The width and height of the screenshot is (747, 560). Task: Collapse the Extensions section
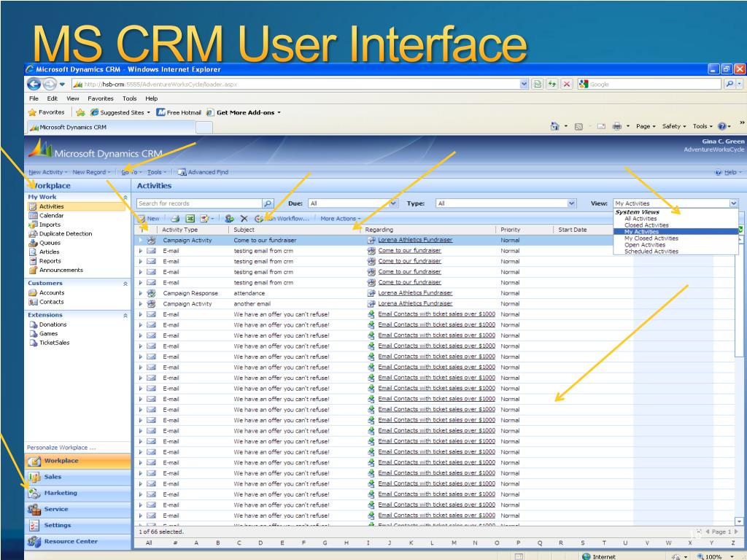click(125, 315)
